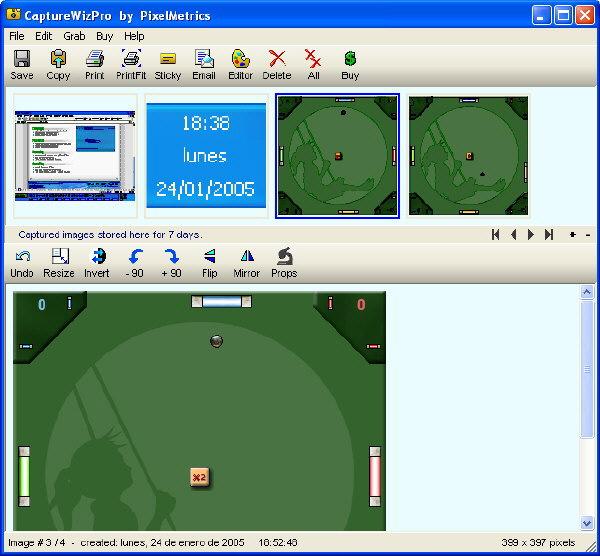Viewport: 600px width, 556px height.
Task: Rotate image by +90 degrees
Action: click(x=171, y=263)
